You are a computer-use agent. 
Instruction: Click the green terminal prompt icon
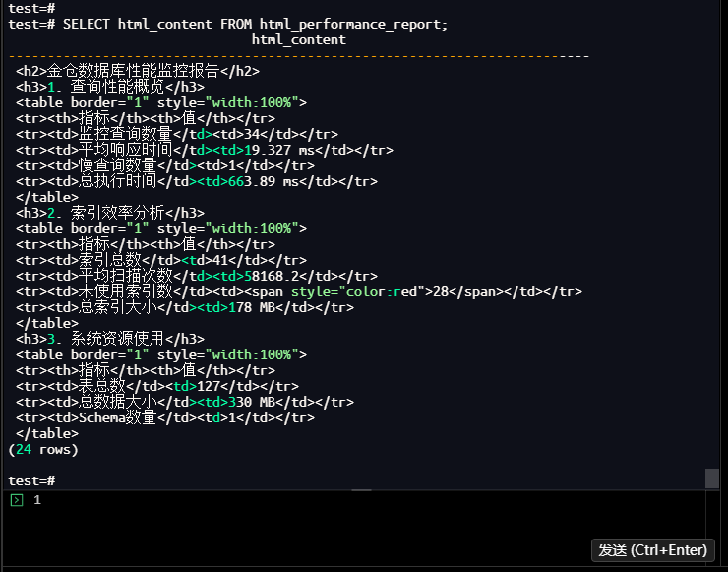16,500
